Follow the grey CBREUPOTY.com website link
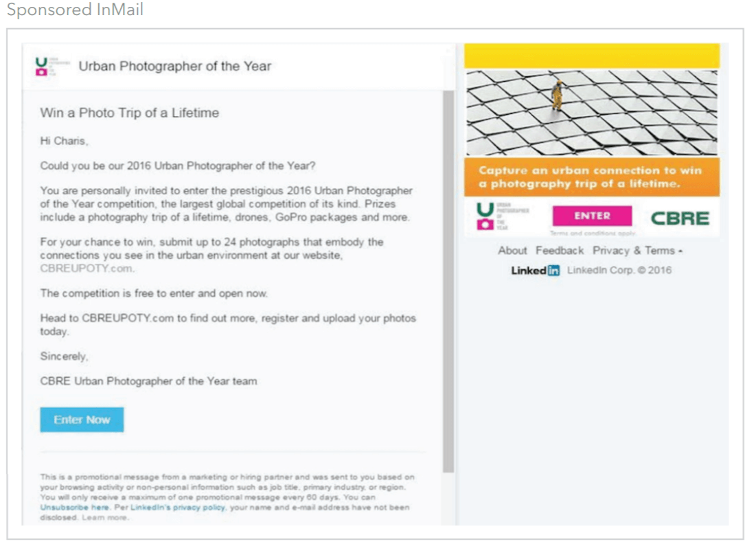756x546 pixels. click(87, 268)
